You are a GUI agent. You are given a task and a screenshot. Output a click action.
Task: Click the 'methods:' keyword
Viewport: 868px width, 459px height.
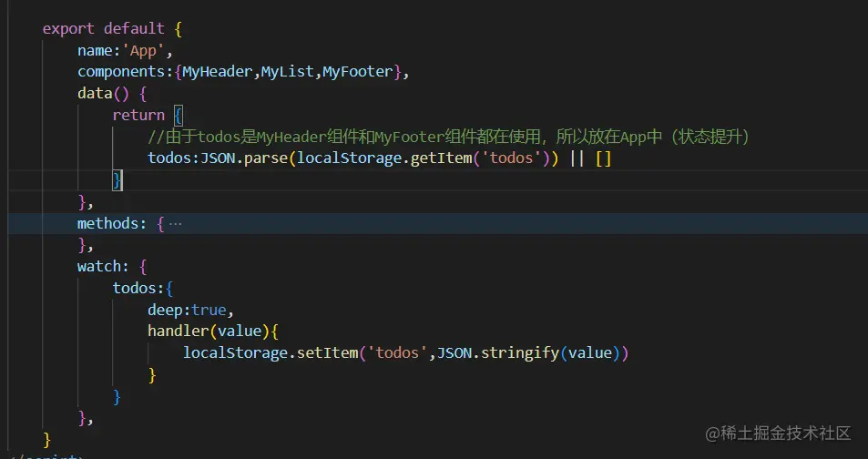tap(112, 224)
